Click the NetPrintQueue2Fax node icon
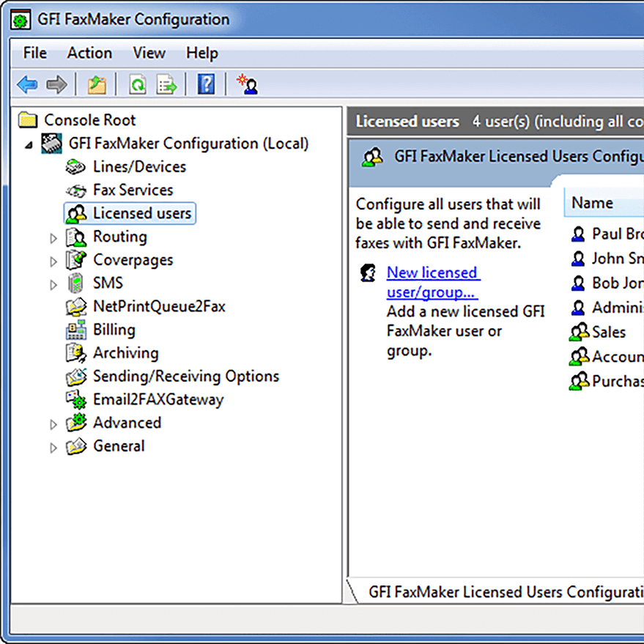Viewport: 644px width, 644px height. pyautogui.click(x=75, y=306)
